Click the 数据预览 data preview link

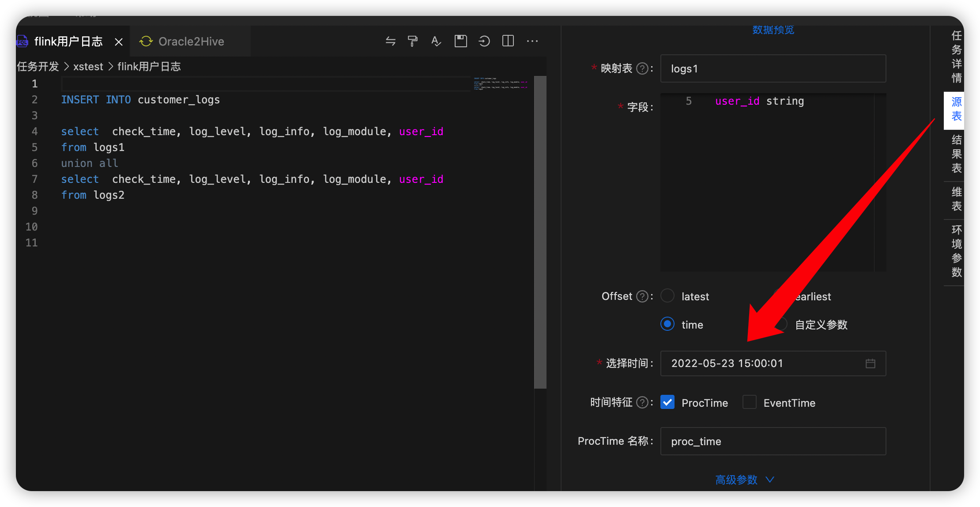[x=773, y=30]
